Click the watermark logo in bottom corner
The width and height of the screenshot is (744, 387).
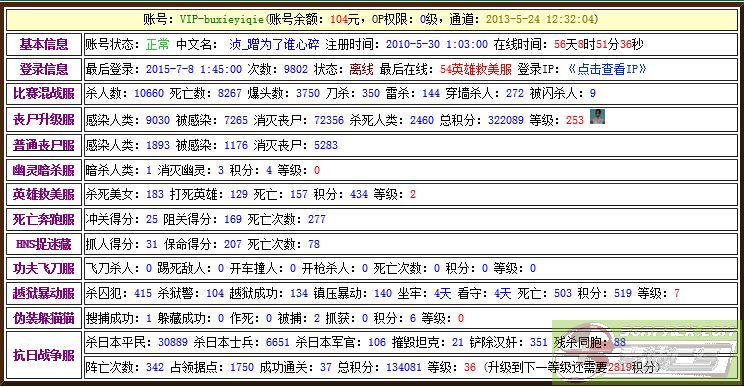click(x=645, y=351)
